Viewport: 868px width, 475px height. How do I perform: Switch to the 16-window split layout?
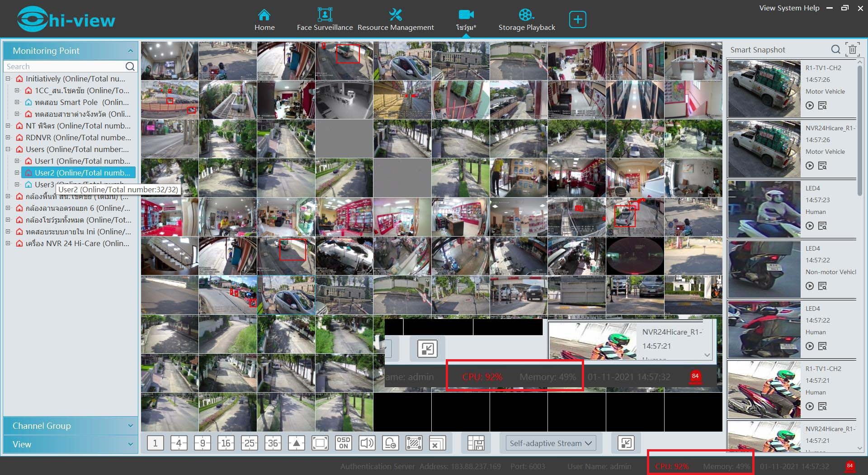[226, 443]
